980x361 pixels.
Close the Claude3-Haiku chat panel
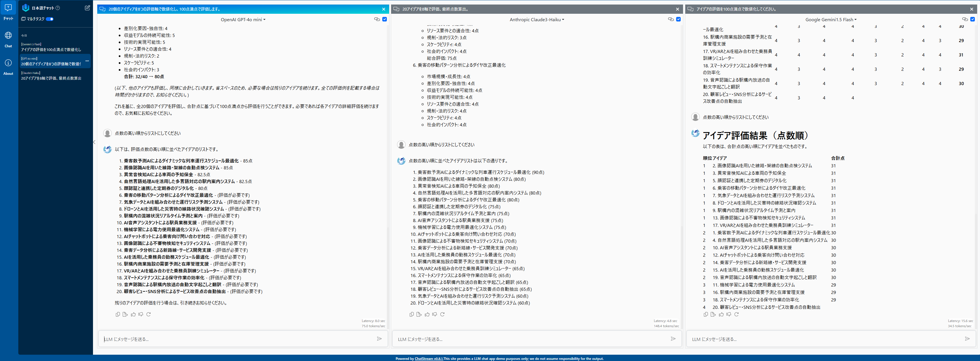tap(677, 9)
